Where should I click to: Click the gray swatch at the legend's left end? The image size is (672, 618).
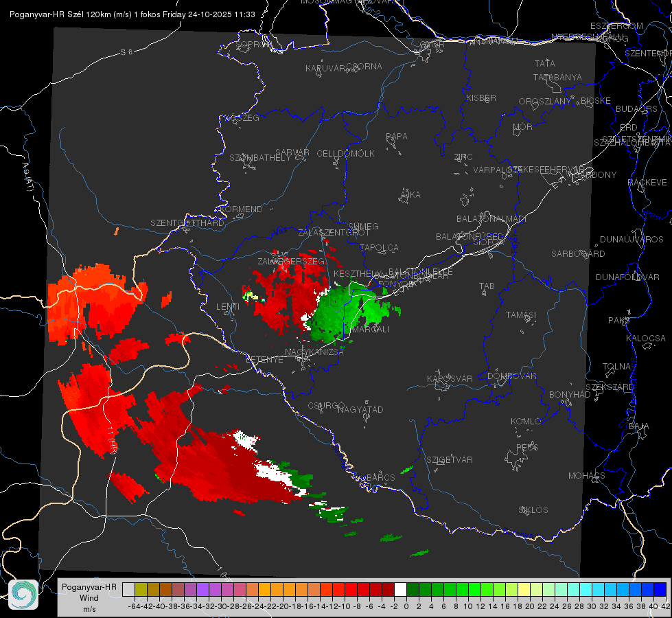(128, 590)
